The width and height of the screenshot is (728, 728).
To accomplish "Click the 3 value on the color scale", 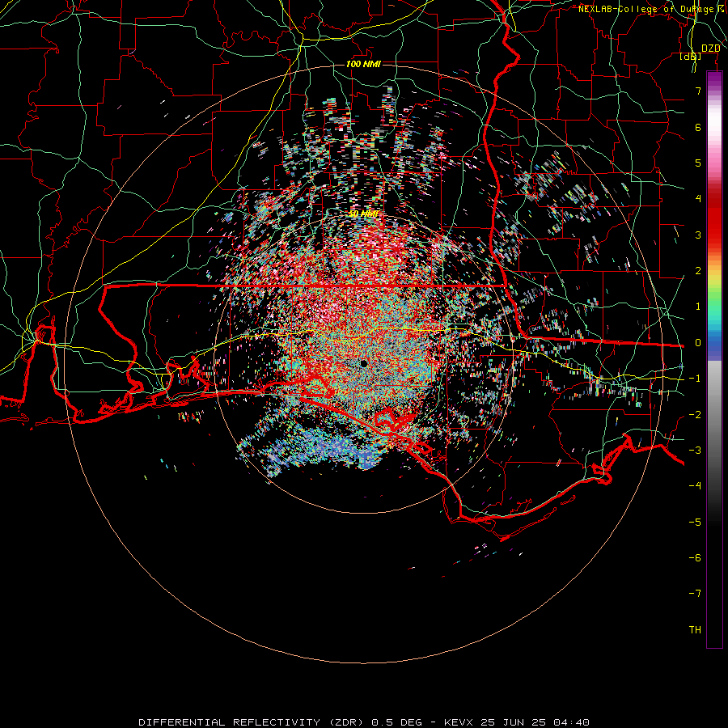I will click(x=698, y=235).
